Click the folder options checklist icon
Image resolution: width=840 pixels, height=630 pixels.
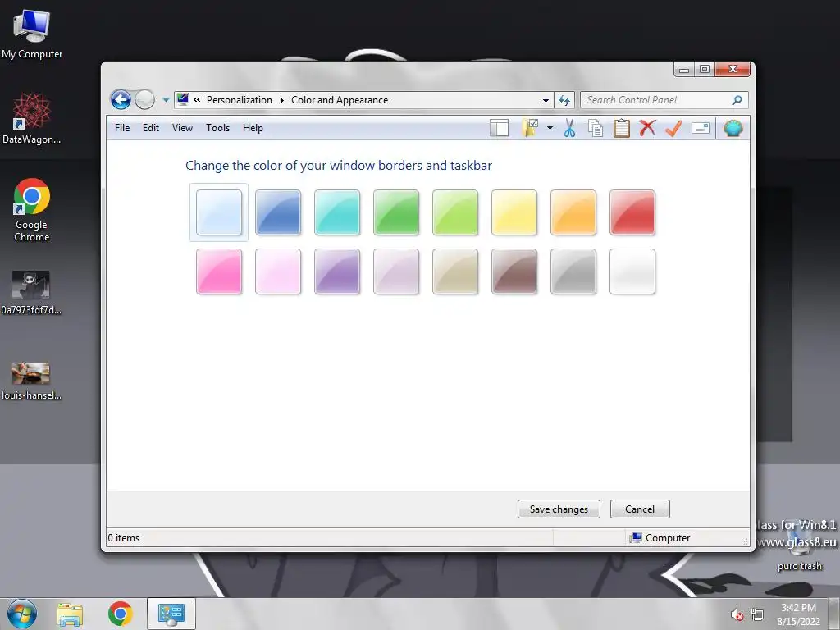coord(530,128)
